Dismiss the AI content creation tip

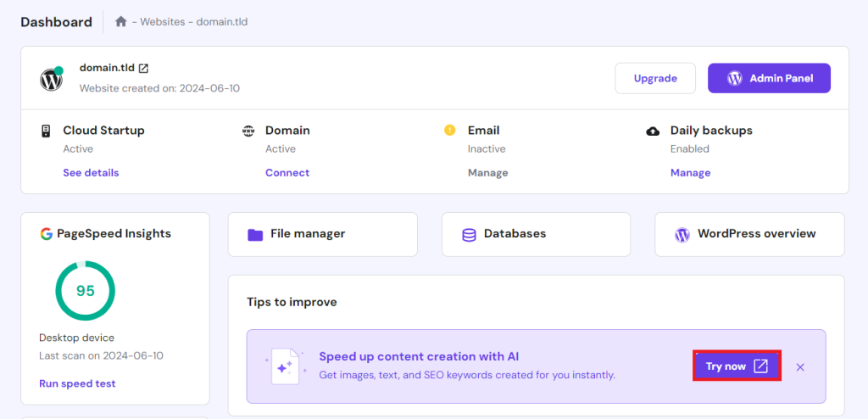[800, 366]
